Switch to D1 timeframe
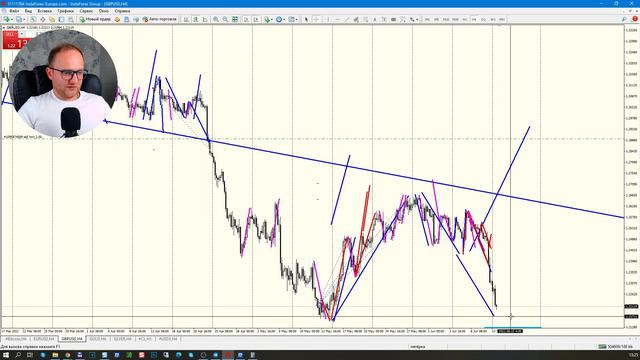640x360 pixels. click(x=483, y=19)
